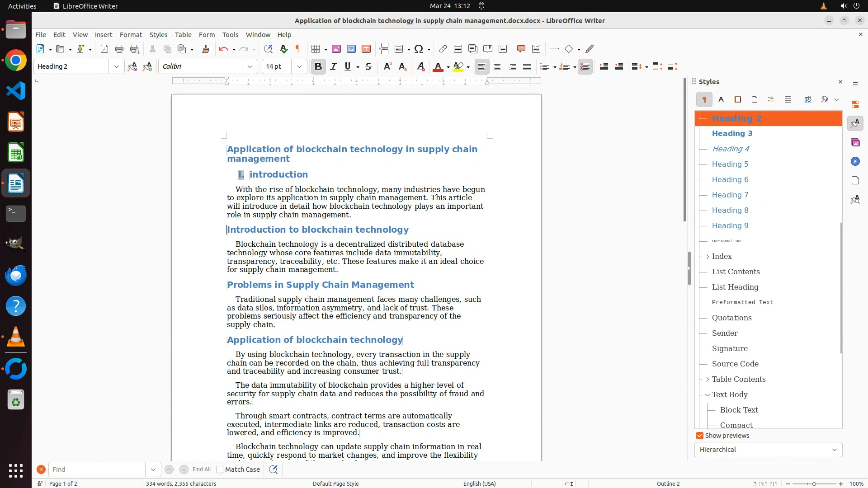Open the paragraph style dropdown
This screenshot has height=488, width=868.
[116, 66]
